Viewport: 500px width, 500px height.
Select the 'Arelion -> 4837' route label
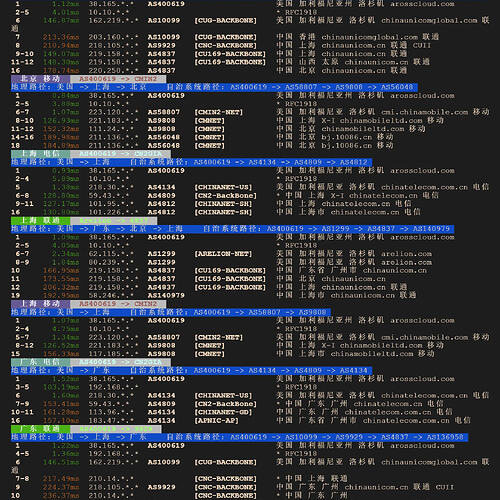click(x=113, y=221)
